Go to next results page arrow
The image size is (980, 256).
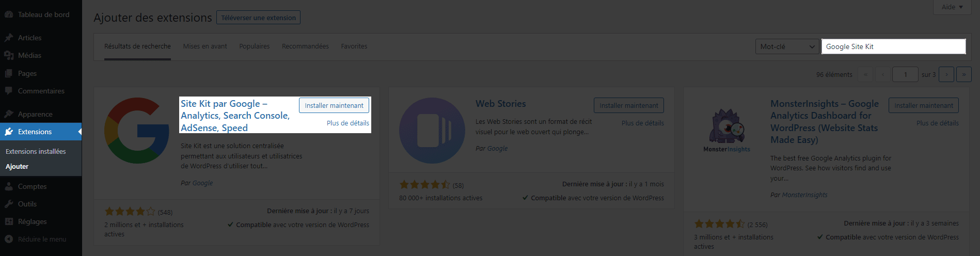point(946,74)
